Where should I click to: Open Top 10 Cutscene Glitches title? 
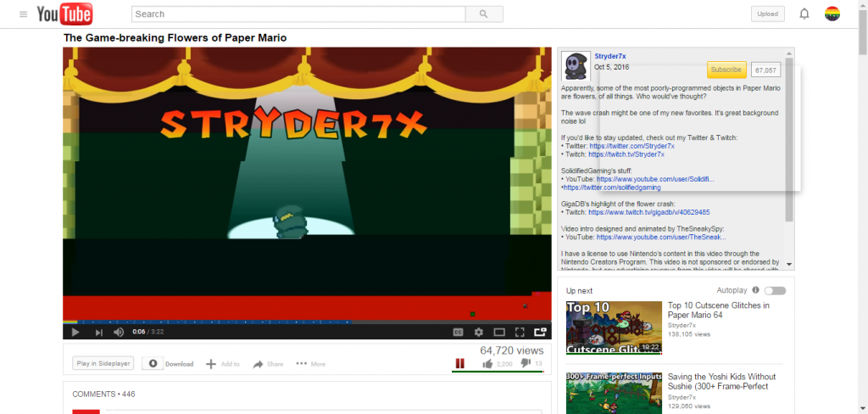tap(719, 310)
